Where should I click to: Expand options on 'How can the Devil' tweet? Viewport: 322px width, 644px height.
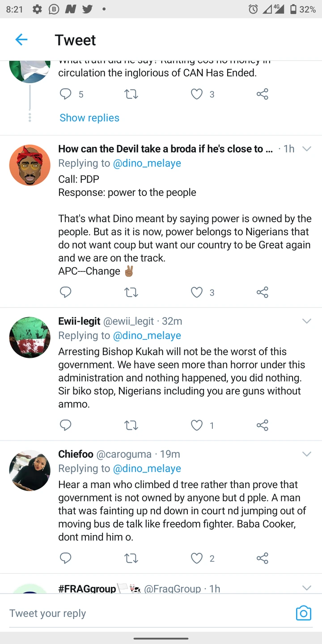(x=306, y=149)
